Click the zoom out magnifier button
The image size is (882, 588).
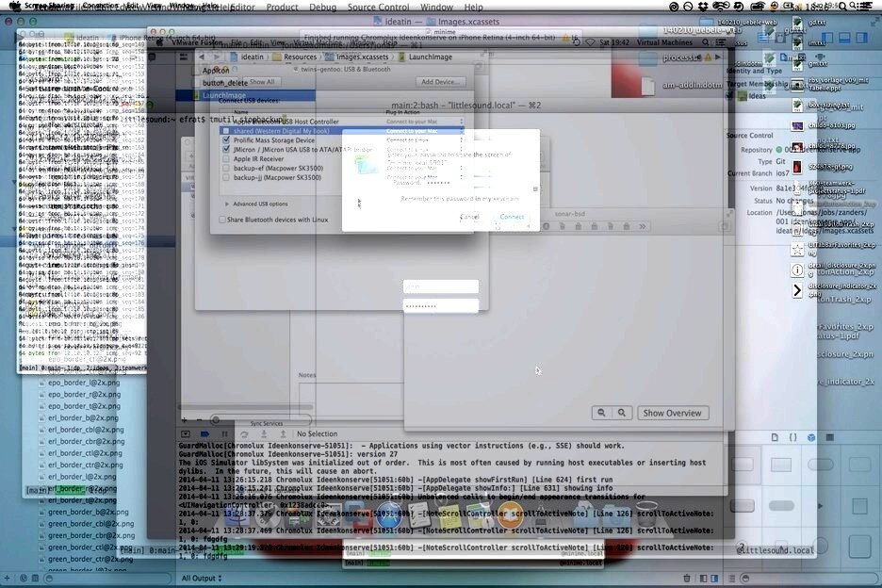601,413
